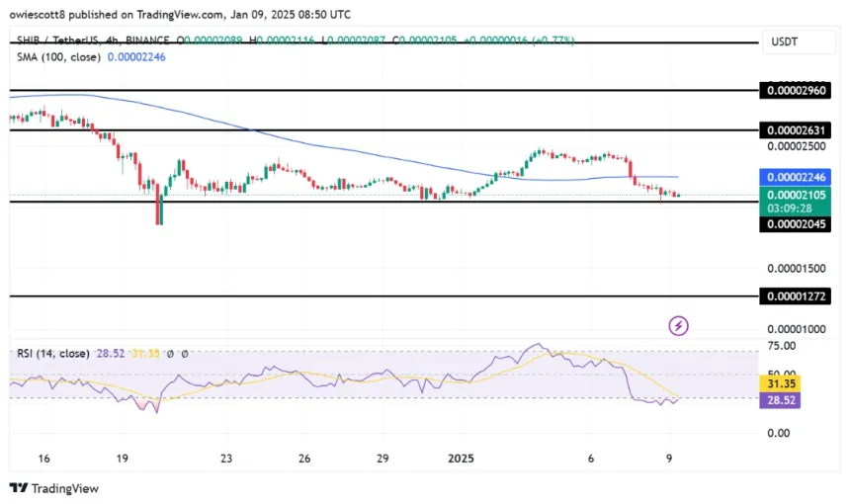Click the purple lightning bolt icon

[x=678, y=324]
